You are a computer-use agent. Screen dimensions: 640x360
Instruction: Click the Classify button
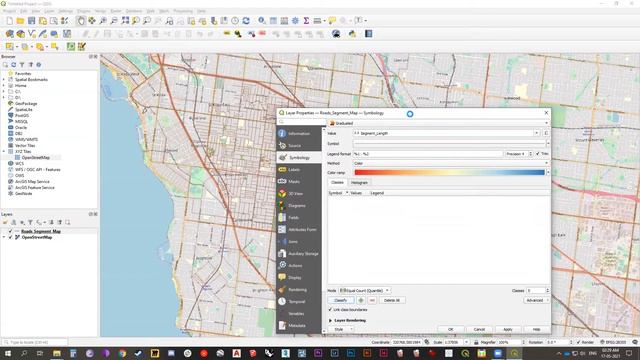click(341, 300)
